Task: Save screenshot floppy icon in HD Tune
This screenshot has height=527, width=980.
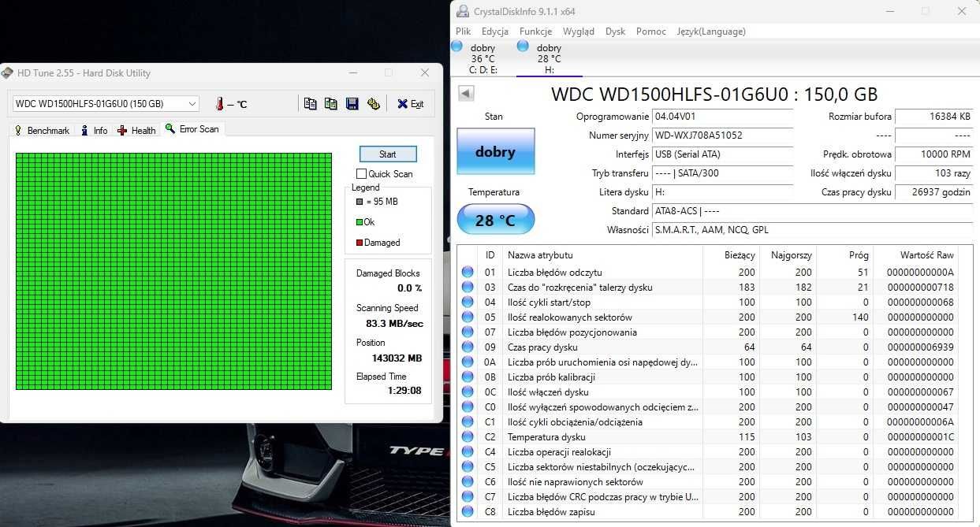Action: pos(352,103)
